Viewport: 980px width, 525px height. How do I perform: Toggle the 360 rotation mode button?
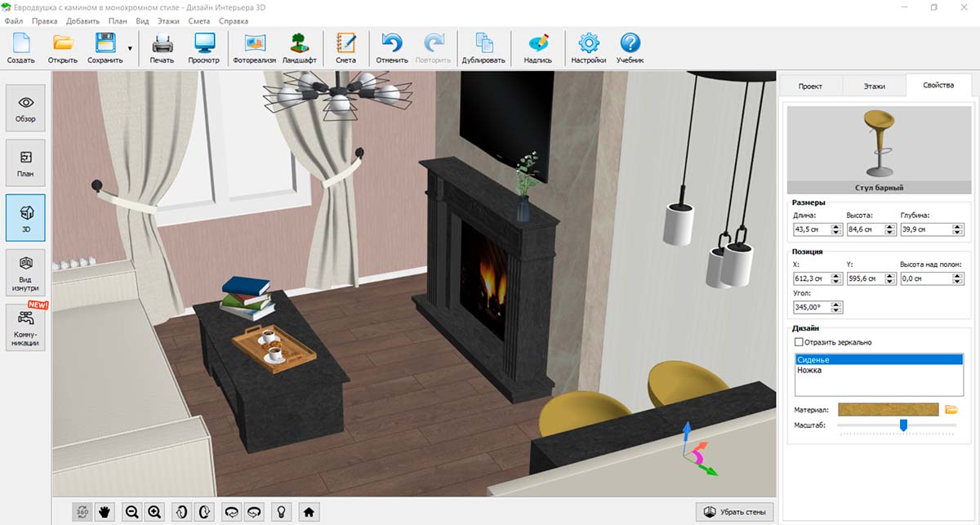pyautogui.click(x=82, y=512)
